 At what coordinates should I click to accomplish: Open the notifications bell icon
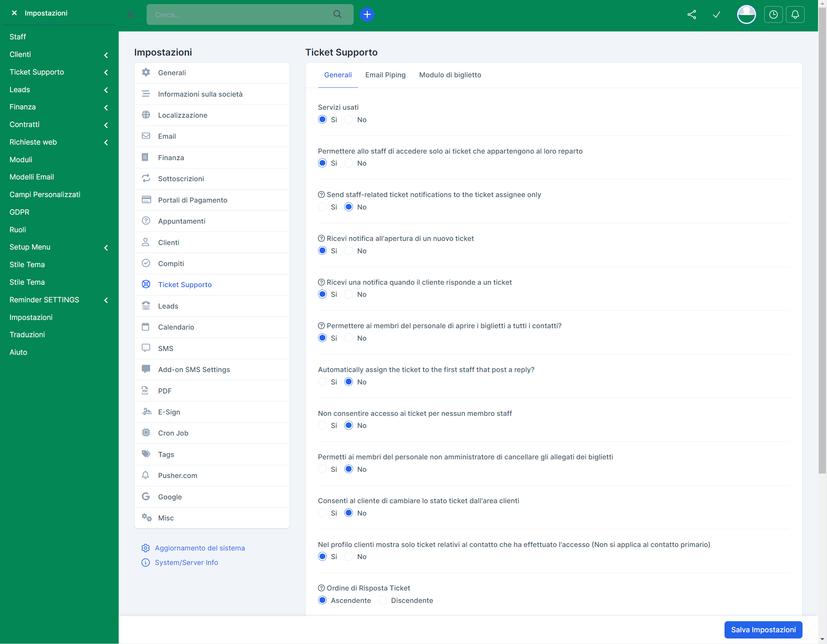795,14
